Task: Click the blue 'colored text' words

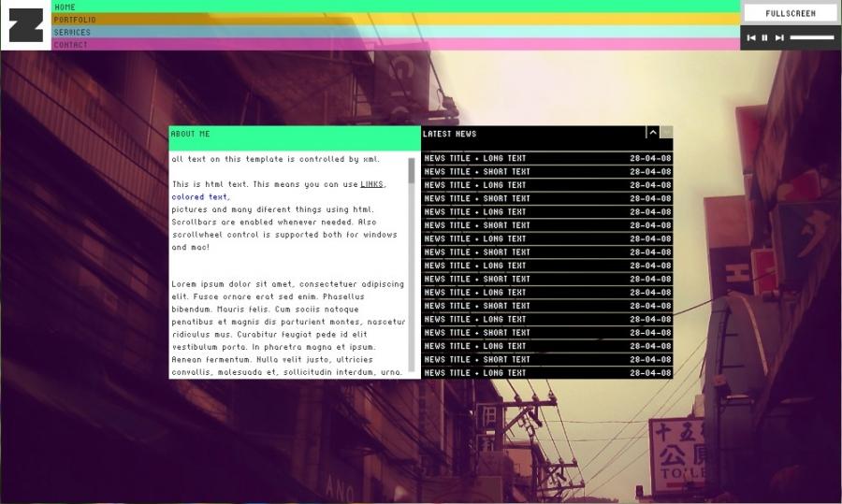Action: (x=200, y=197)
